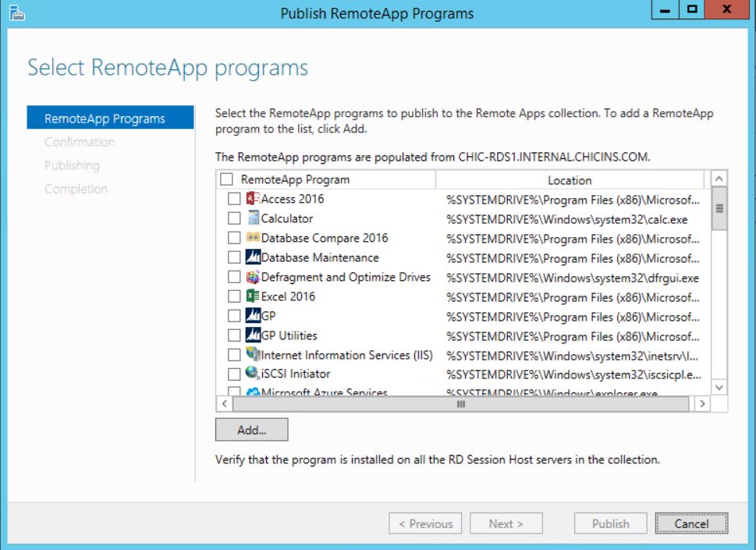Screen dimensions: 756x550
Task: Click the horizontal scrollbar thumb
Action: (461, 404)
